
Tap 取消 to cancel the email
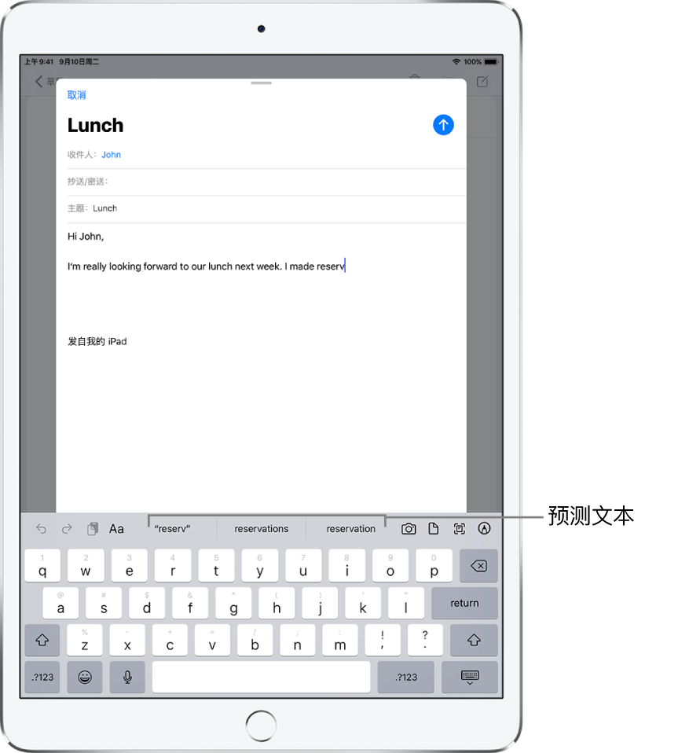tap(76, 94)
